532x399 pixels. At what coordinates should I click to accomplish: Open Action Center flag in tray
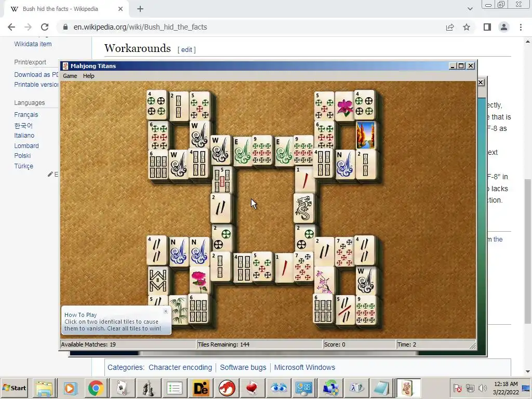click(x=457, y=388)
